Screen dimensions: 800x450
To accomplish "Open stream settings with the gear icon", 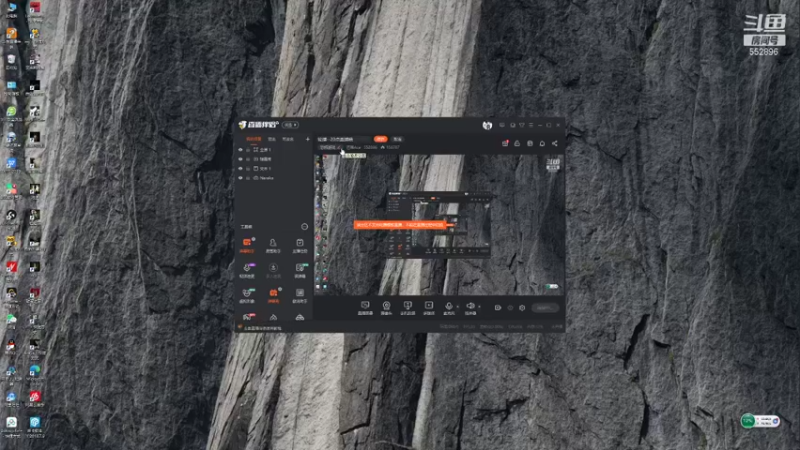I will pos(522,308).
